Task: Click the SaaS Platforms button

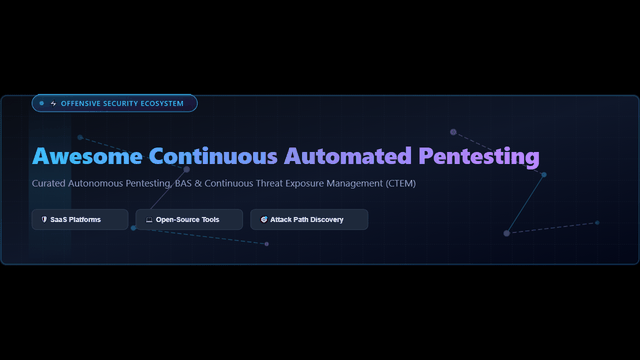Action: click(x=80, y=220)
